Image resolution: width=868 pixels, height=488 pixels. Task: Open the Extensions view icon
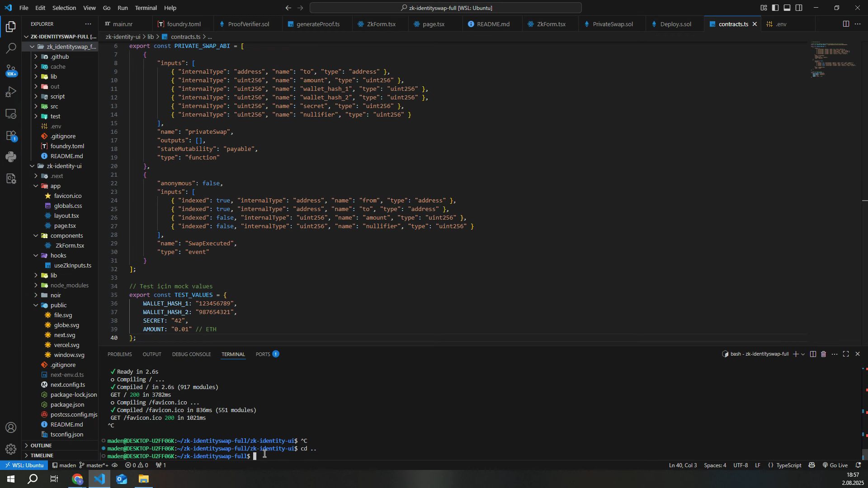11,136
